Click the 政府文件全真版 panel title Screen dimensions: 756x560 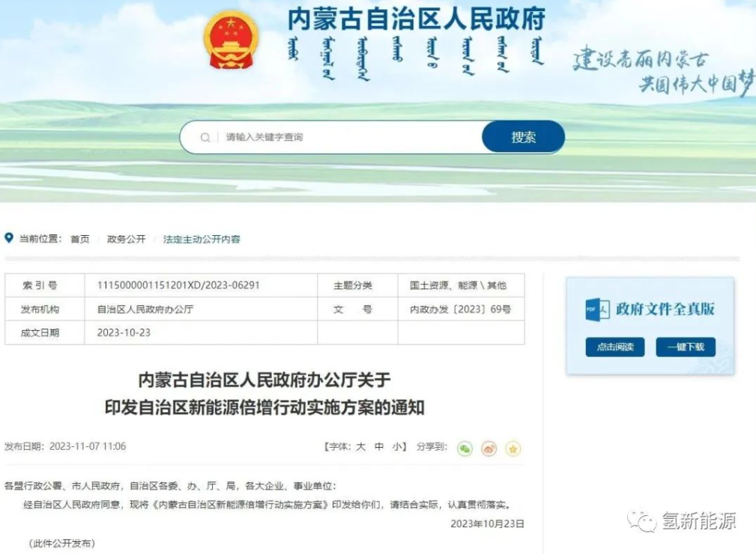665,309
